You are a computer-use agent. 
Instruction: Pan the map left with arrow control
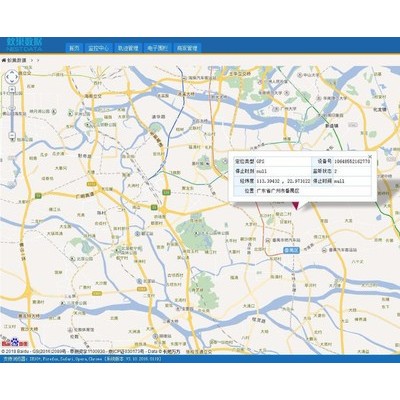(x=7, y=77)
